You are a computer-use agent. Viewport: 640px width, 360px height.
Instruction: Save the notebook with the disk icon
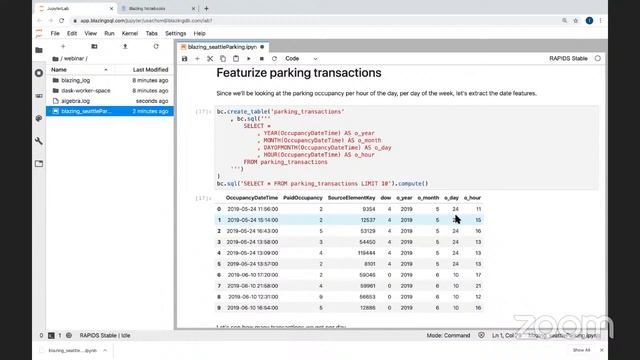coord(184,59)
